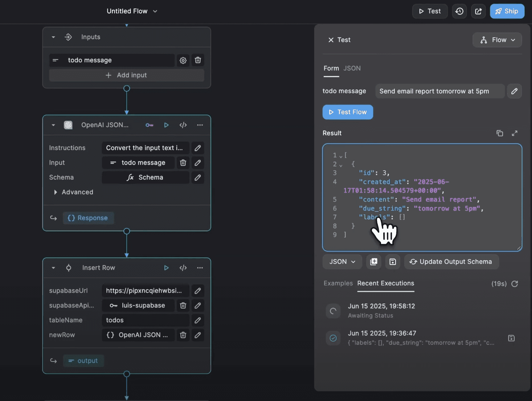
Task: View code of the OpenAI JSON step
Action: point(183,125)
